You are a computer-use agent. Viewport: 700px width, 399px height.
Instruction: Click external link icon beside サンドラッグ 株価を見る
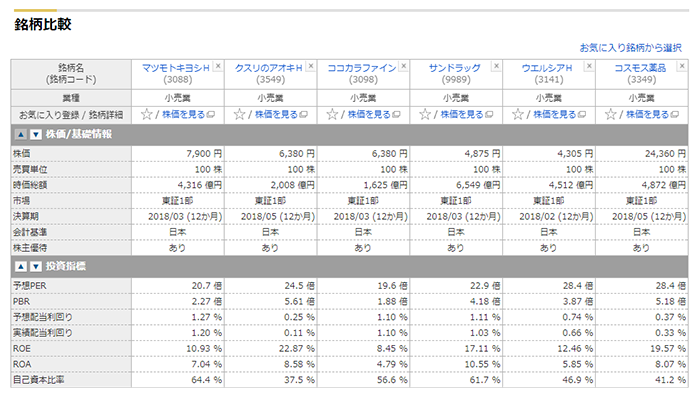(x=489, y=115)
